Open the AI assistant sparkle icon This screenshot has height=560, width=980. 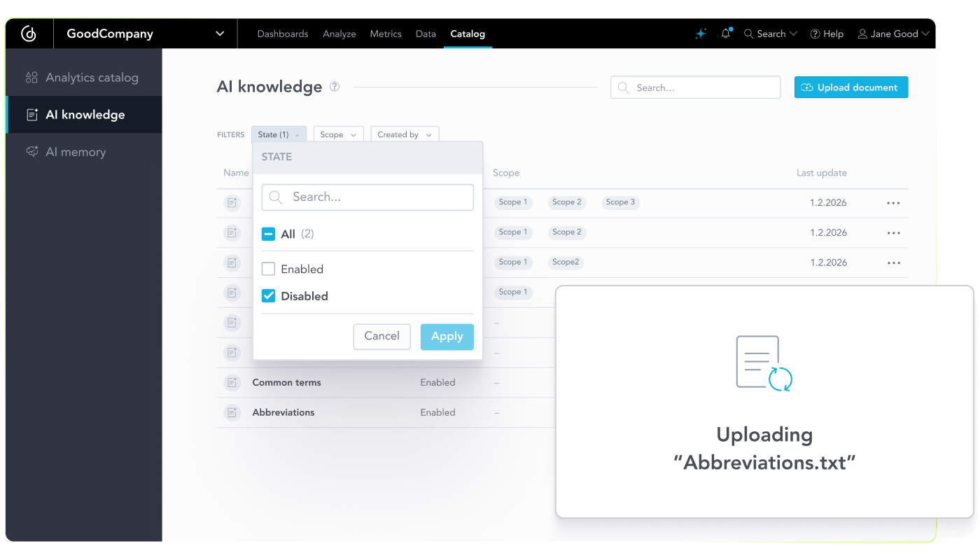701,34
